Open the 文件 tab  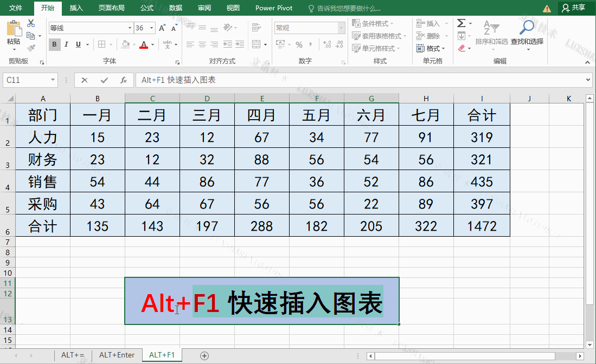[16, 8]
